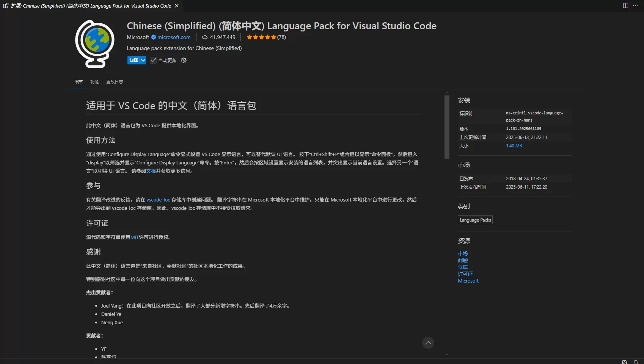Click the globe extension logo
The height and width of the screenshot is (364, 644).
[95, 44]
